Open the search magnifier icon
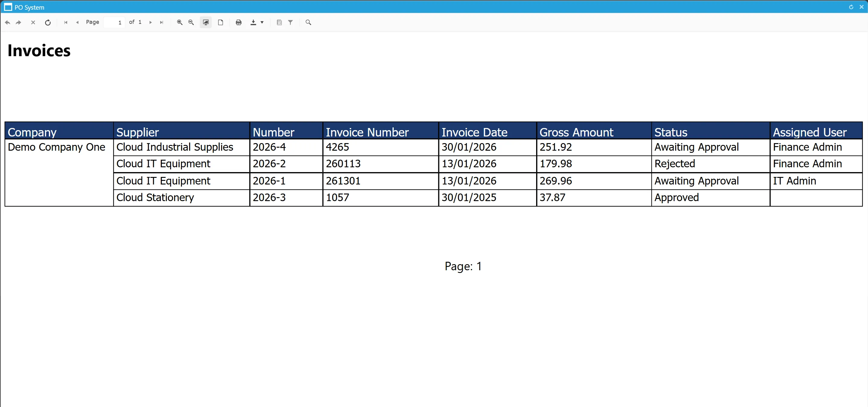This screenshot has width=868, height=407. point(308,22)
